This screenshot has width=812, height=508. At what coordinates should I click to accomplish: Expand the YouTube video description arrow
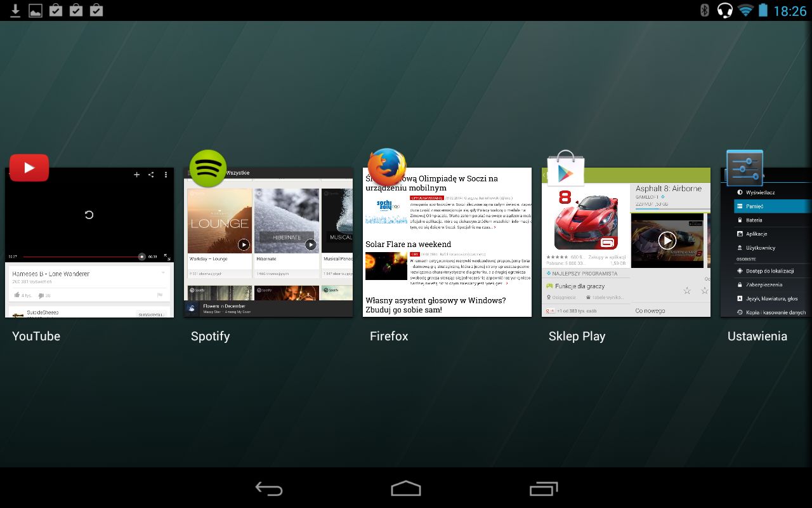click(163, 273)
